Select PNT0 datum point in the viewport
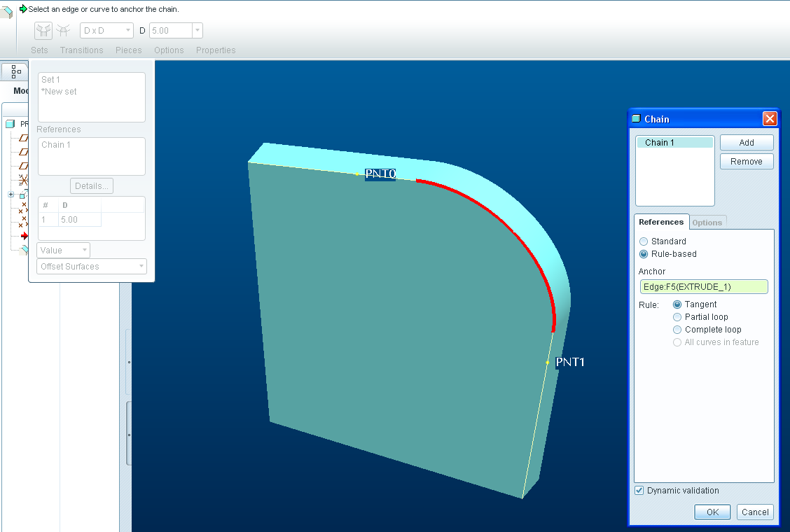This screenshot has width=790, height=532. coord(357,174)
